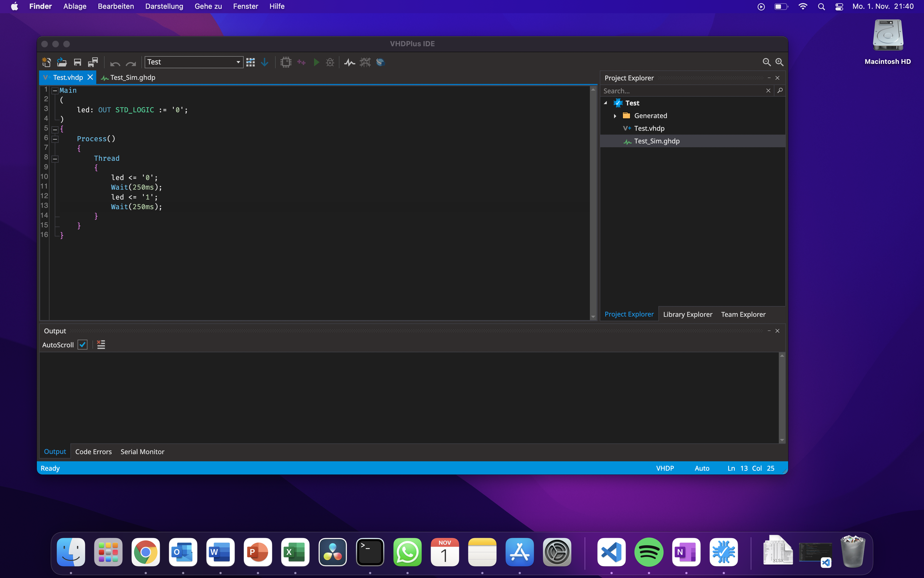Viewport: 924px width, 578px height.
Task: Open Spotify from the Dock
Action: tap(649, 552)
